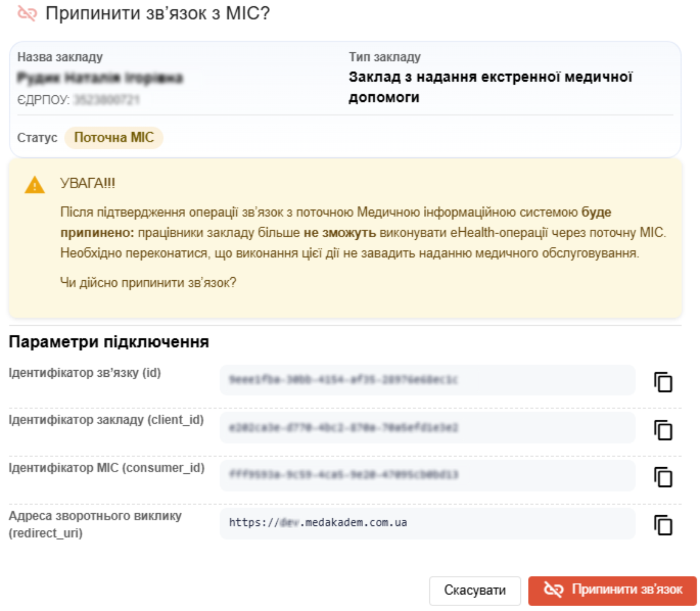Click the broken-link icon in dialog title
The height and width of the screenshot is (611, 700).
tap(27, 13)
